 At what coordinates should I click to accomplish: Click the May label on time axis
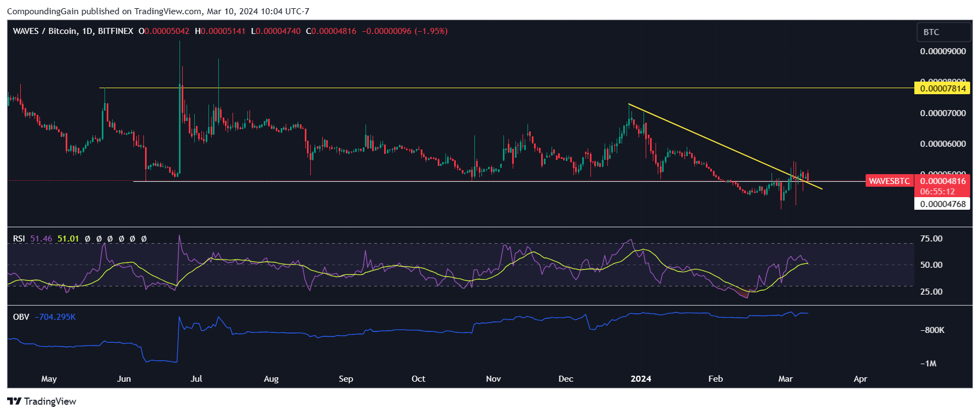[49, 379]
